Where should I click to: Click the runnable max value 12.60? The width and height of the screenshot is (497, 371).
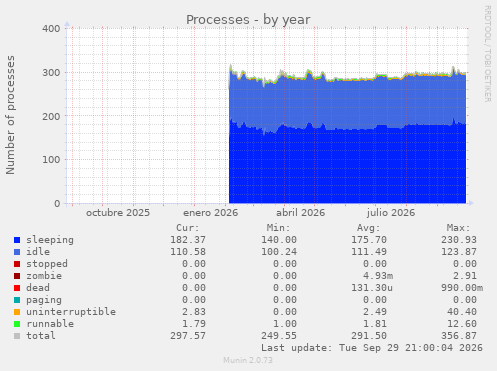462,324
